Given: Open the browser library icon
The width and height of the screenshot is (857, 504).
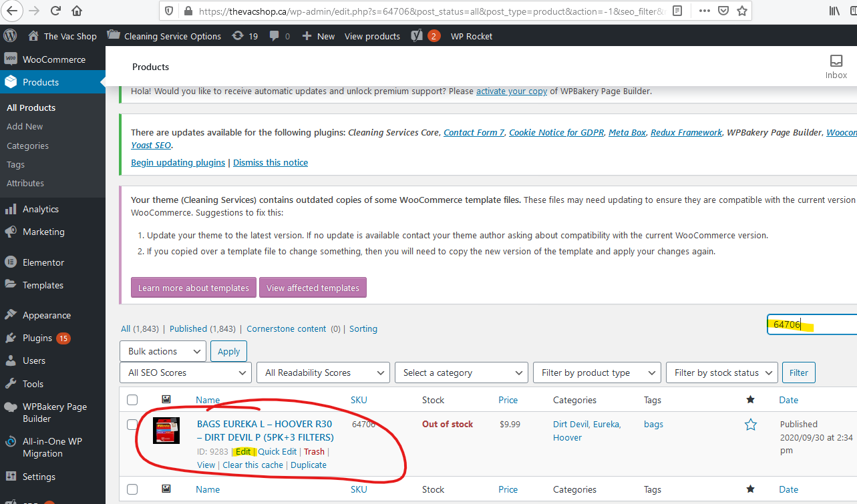Looking at the screenshot, I should [835, 11].
